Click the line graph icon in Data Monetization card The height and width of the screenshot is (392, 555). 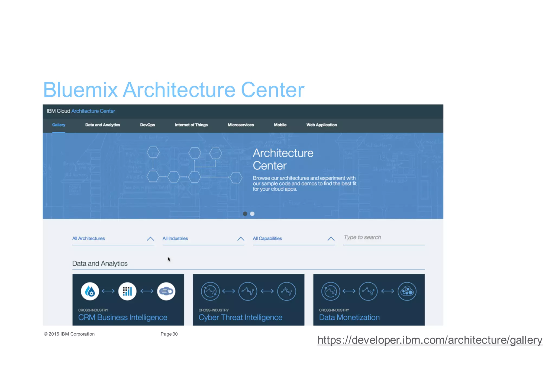coord(368,291)
